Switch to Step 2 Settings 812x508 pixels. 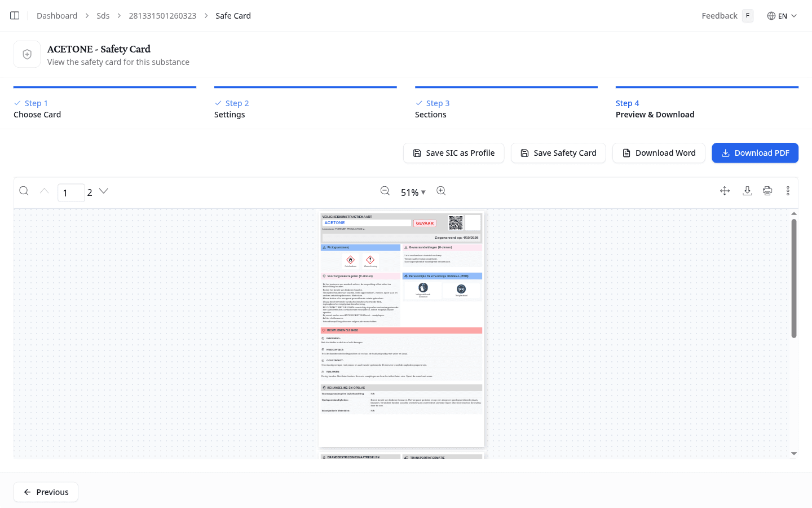coord(230,108)
